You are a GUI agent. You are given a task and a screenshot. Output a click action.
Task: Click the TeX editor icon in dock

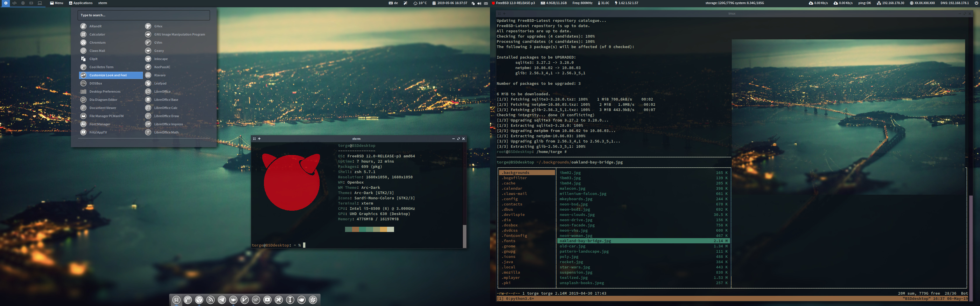[x=256, y=300]
